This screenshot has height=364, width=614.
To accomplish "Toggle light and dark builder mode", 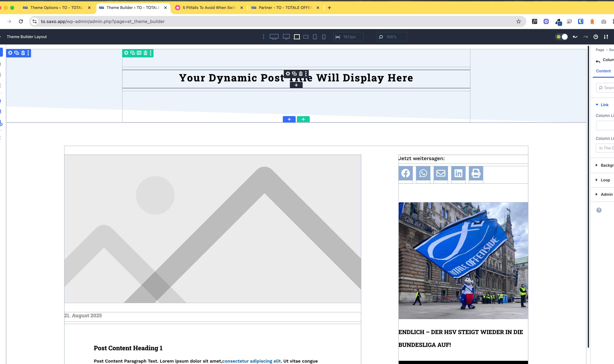I will [561, 37].
